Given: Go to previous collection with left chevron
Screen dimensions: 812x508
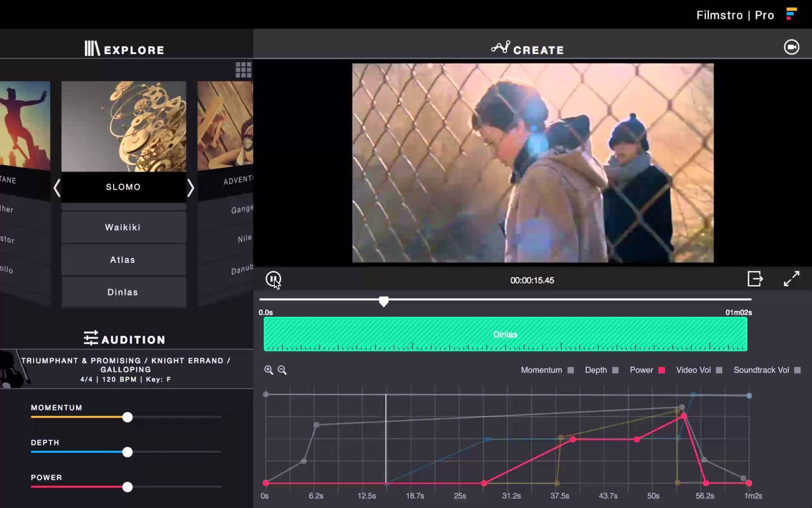Looking at the screenshot, I should (57, 188).
